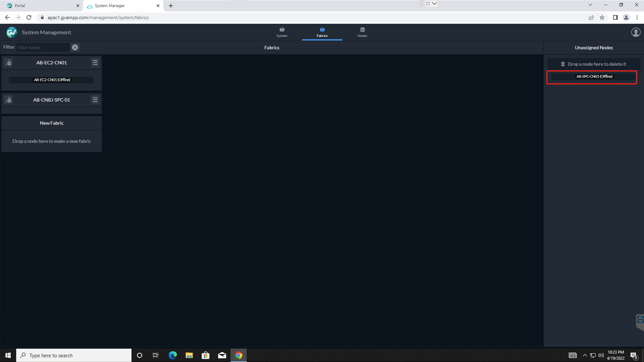Switch to the Fabrics tab
The image size is (644, 362).
tap(322, 32)
